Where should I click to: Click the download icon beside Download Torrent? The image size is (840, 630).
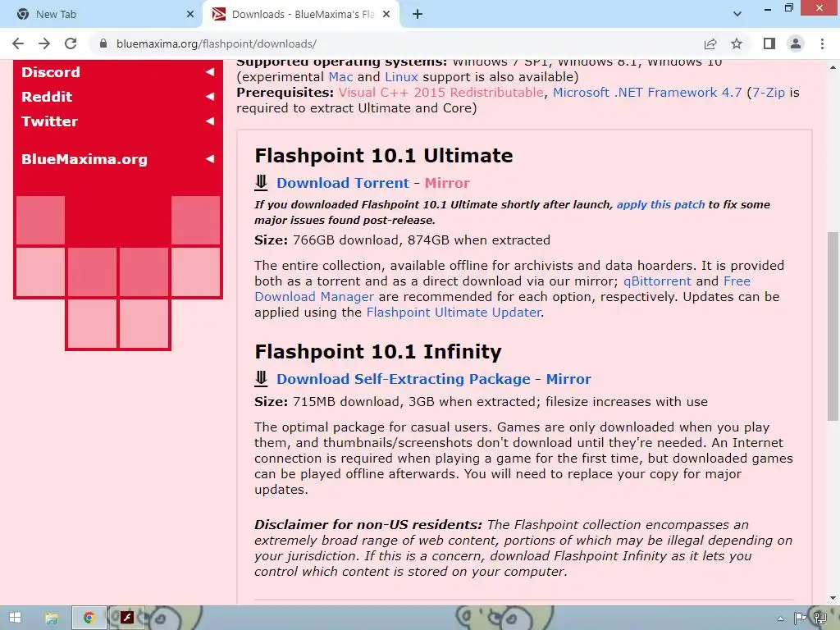[x=261, y=183]
